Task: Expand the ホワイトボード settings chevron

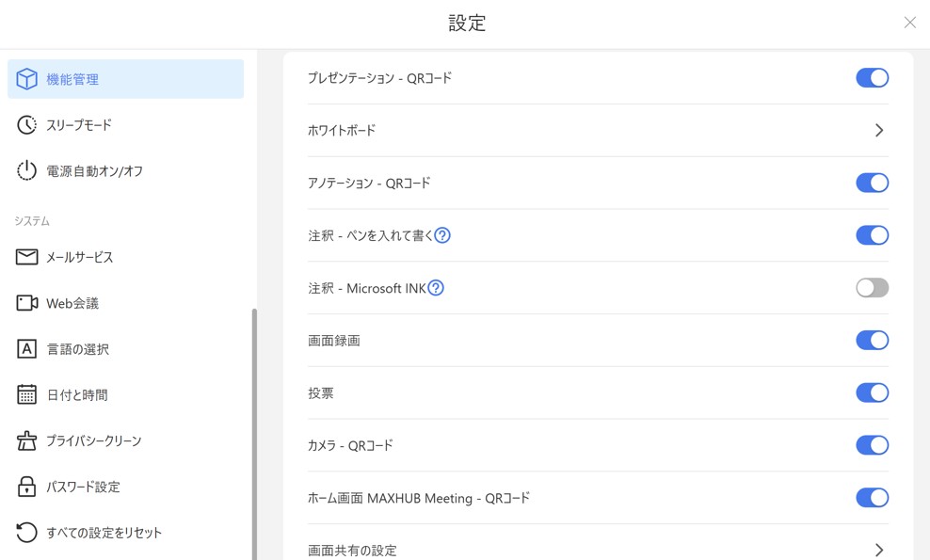Action: tap(879, 131)
